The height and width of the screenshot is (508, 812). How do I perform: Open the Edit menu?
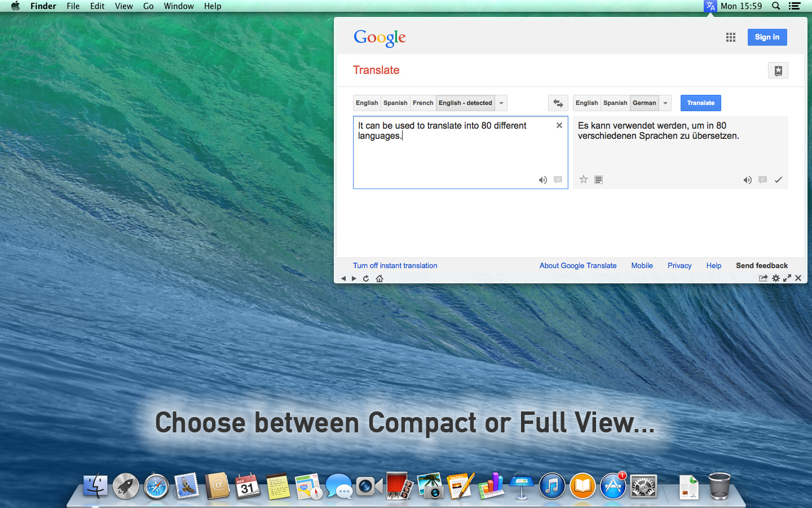tap(98, 6)
